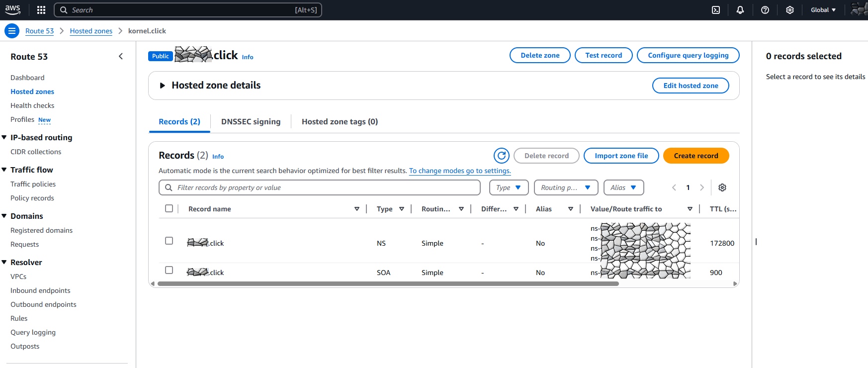Screen dimensions: 868x368
Task: Open the AWS home logo
Action: (12, 10)
